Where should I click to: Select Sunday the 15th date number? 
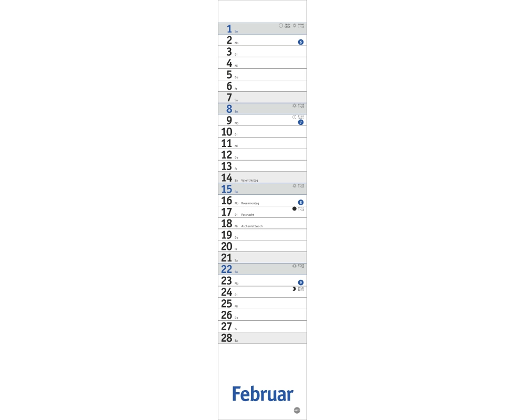click(227, 189)
